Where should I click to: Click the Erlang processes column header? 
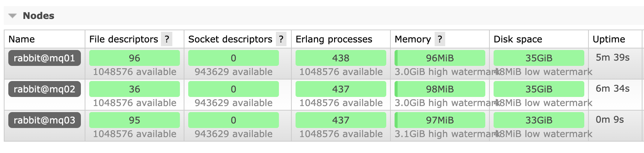tap(334, 39)
